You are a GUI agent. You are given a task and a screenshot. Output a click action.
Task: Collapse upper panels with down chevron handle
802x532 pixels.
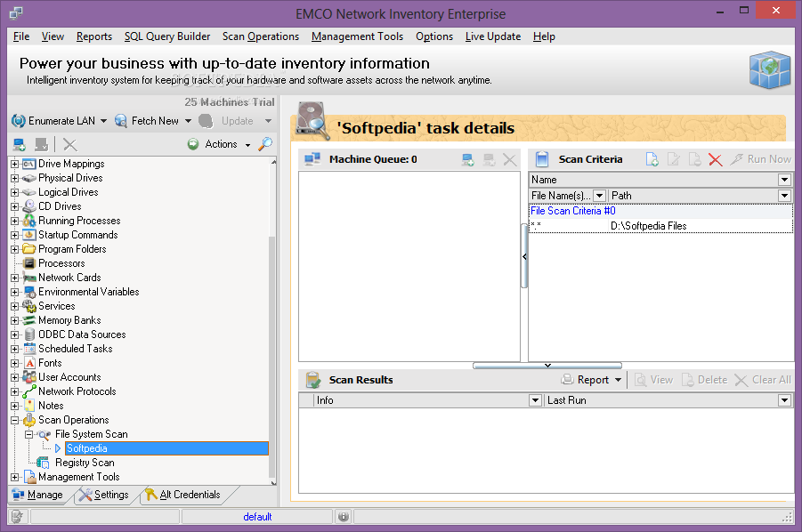pyautogui.click(x=547, y=366)
